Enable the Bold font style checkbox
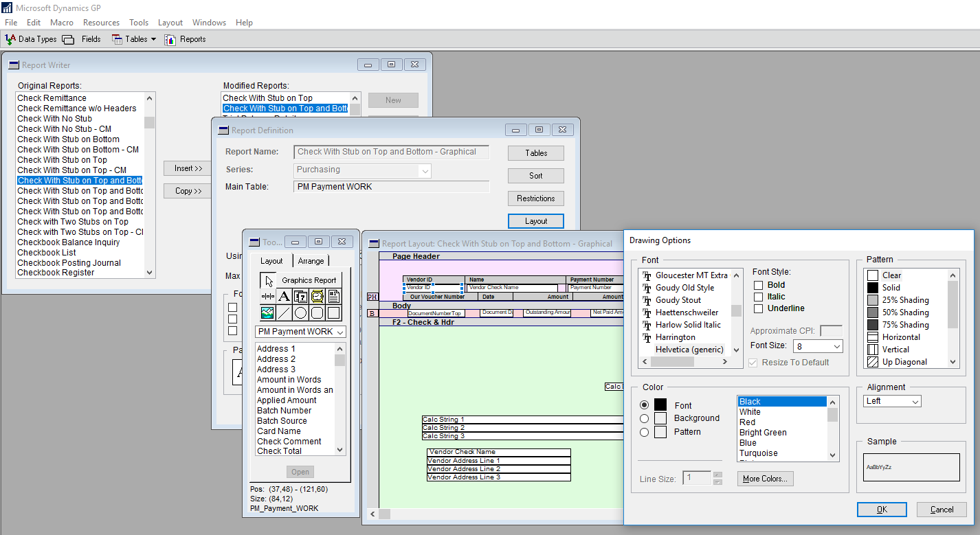 click(x=759, y=285)
